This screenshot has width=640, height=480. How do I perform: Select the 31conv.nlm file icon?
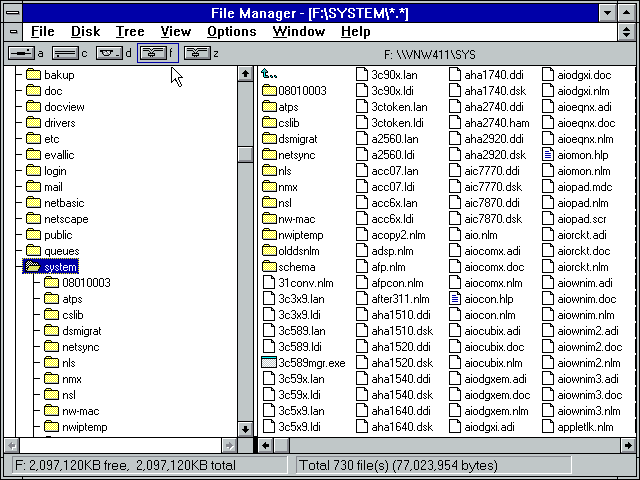[x=269, y=282]
